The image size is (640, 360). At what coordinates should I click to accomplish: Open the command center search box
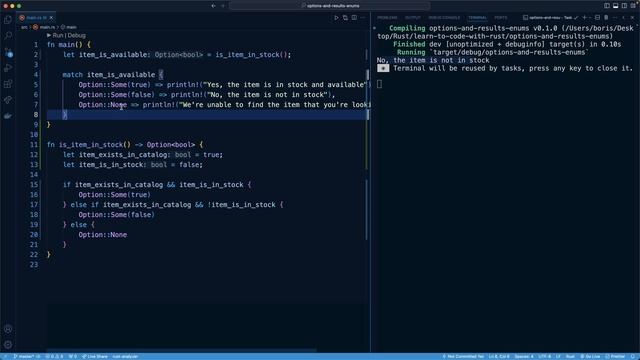point(330,6)
